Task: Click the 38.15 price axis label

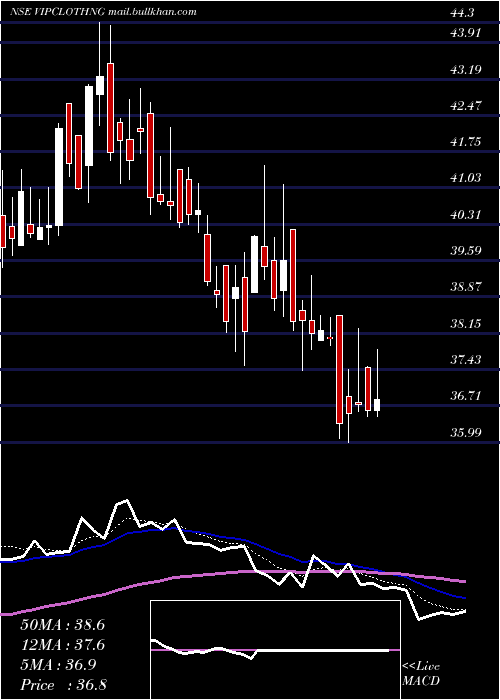Action: pyautogui.click(x=466, y=323)
